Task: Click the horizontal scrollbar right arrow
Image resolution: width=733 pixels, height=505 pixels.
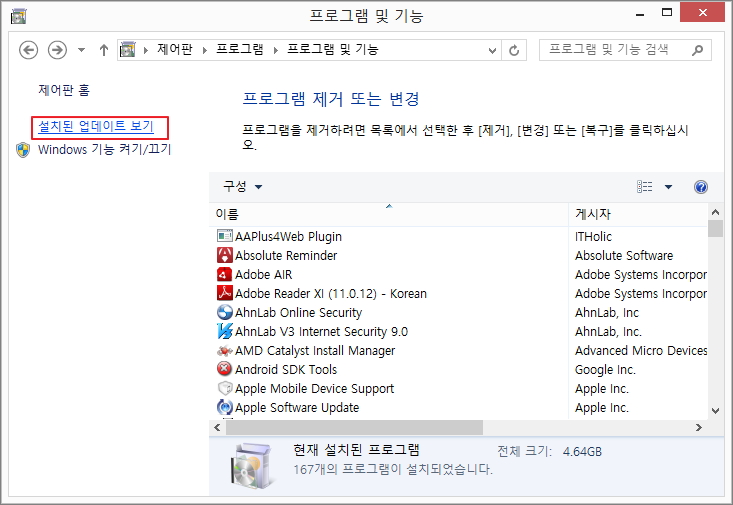Action: pos(698,427)
